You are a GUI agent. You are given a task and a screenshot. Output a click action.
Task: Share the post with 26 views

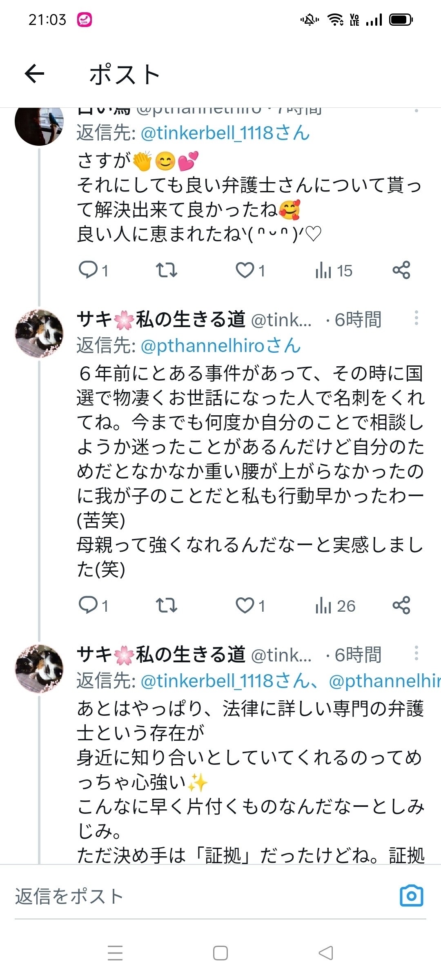point(401,605)
